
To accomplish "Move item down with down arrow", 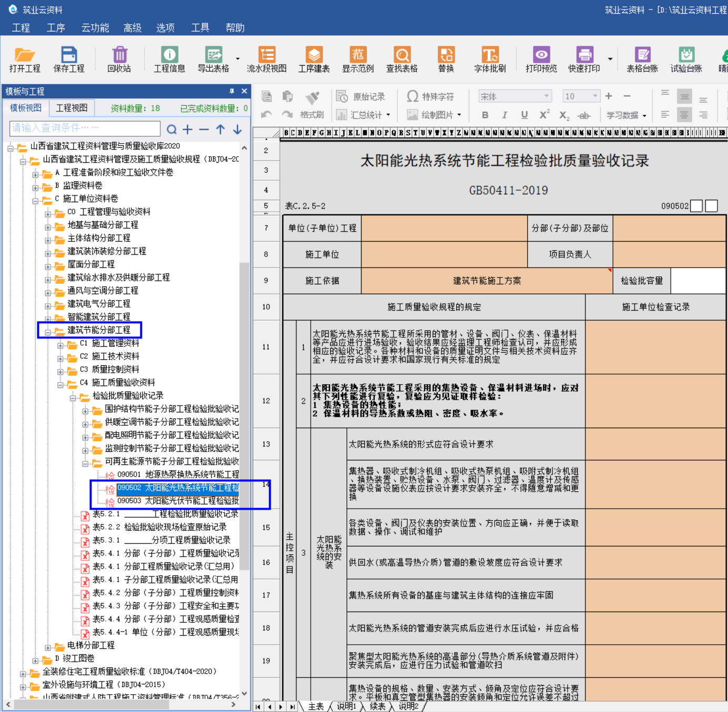I will point(237,129).
